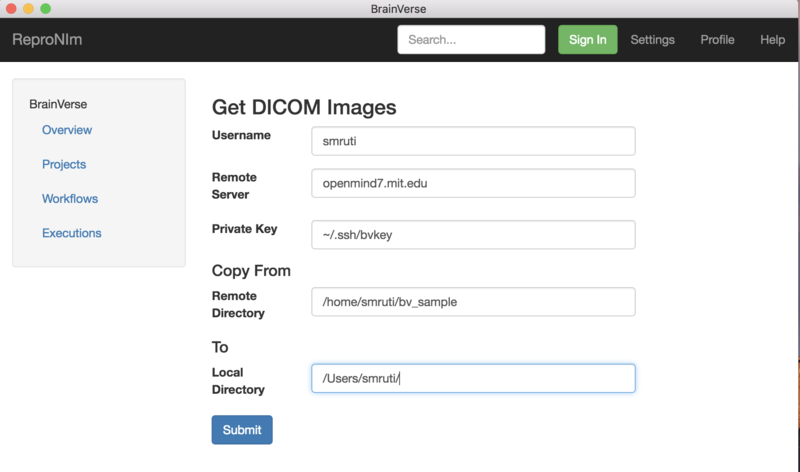Open Settings in the navbar
The height and width of the screenshot is (472, 800).
coord(652,40)
